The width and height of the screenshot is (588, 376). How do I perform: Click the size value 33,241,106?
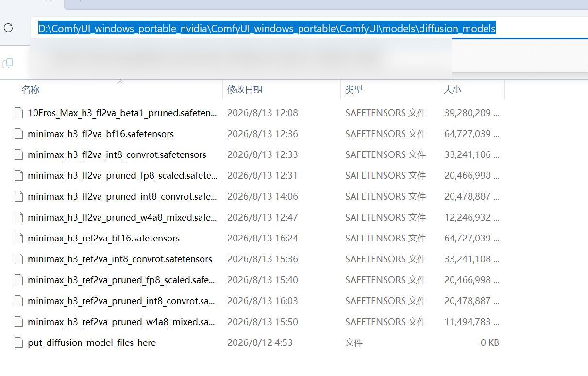click(x=471, y=154)
